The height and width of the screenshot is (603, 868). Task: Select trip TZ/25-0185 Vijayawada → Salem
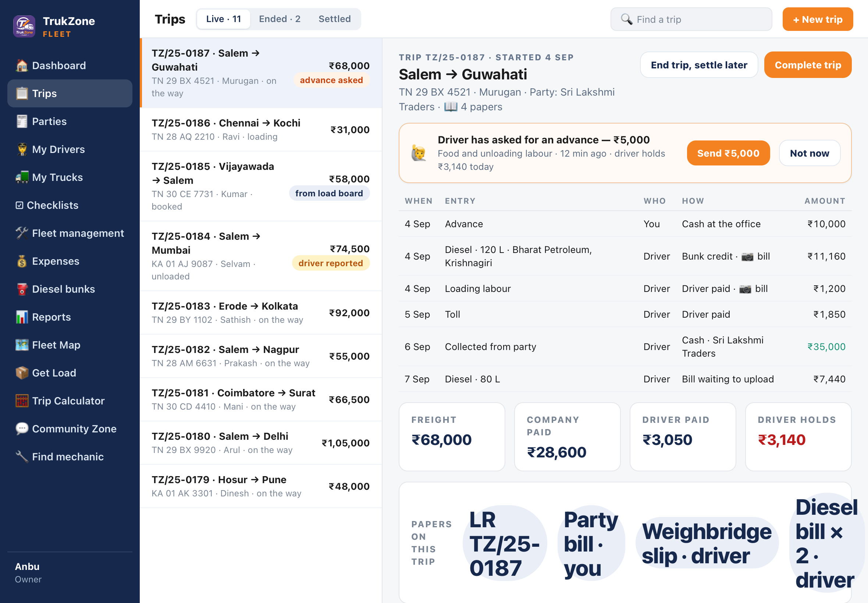coord(261,186)
